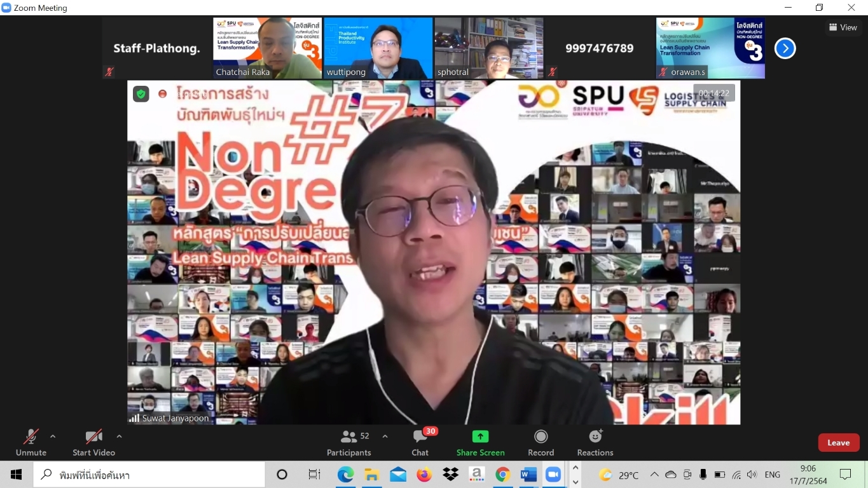Select the Staff-Plathong. participant tile
Screen dimensions: 868x488
click(x=156, y=48)
